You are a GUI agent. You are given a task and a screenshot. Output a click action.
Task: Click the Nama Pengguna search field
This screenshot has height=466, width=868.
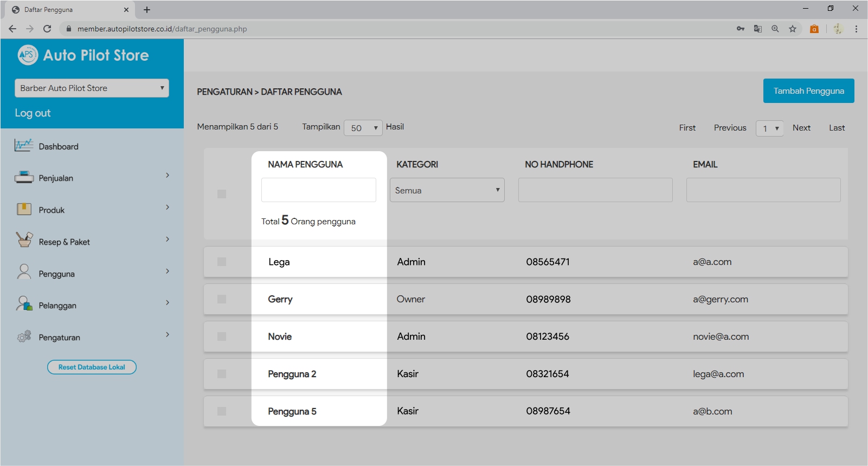point(319,190)
